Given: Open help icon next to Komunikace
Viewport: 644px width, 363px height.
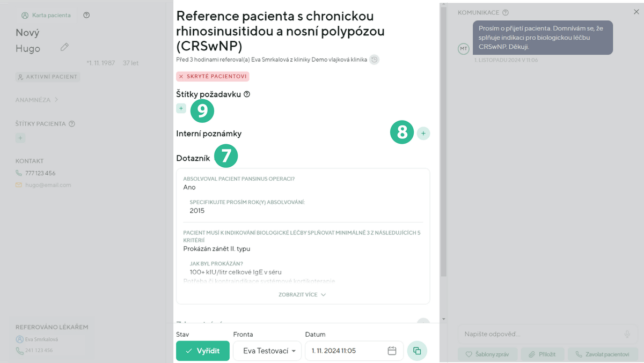Looking at the screenshot, I should pos(506,13).
